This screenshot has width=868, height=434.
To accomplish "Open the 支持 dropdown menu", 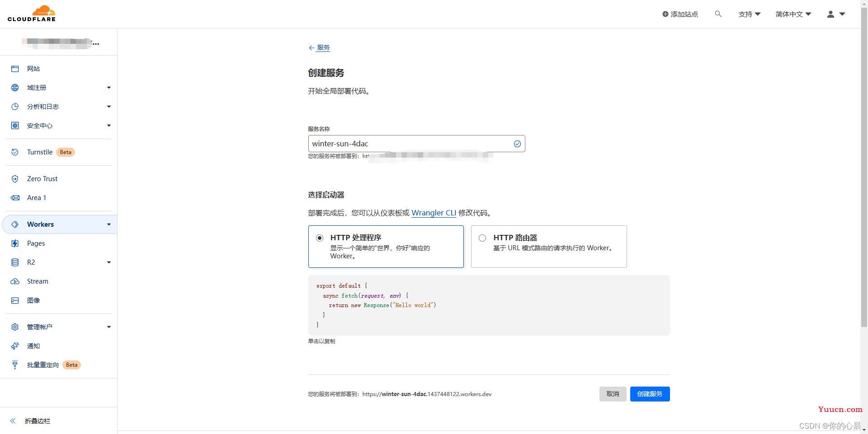I will point(750,14).
